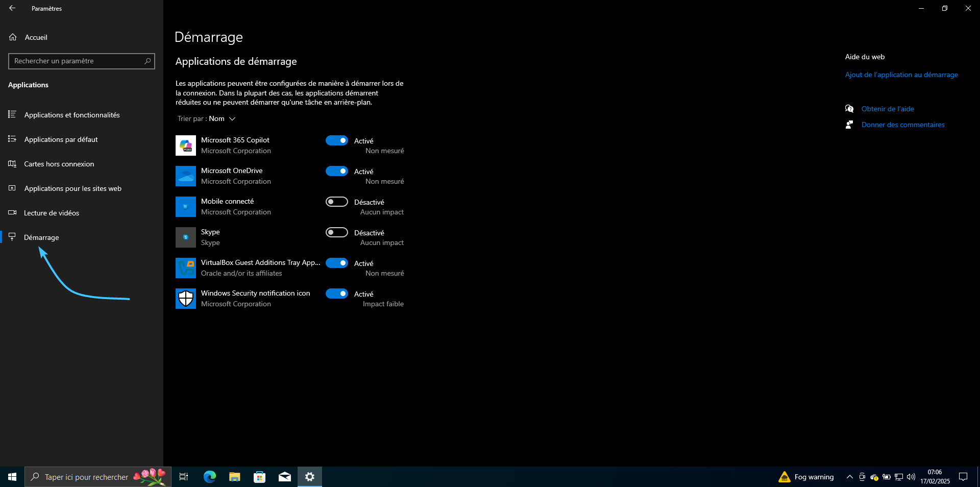Click the Mobile connecté app icon
The image size is (980, 487).
(x=186, y=207)
